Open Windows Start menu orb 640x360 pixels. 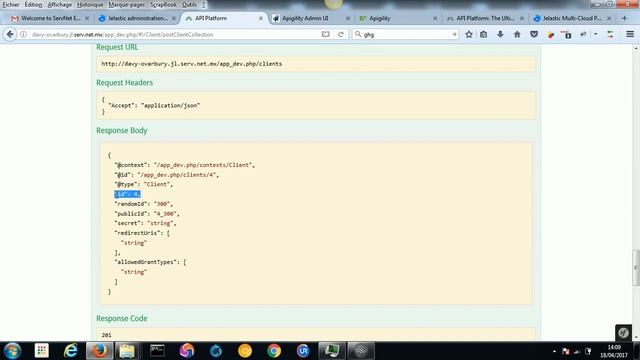pos(13,351)
